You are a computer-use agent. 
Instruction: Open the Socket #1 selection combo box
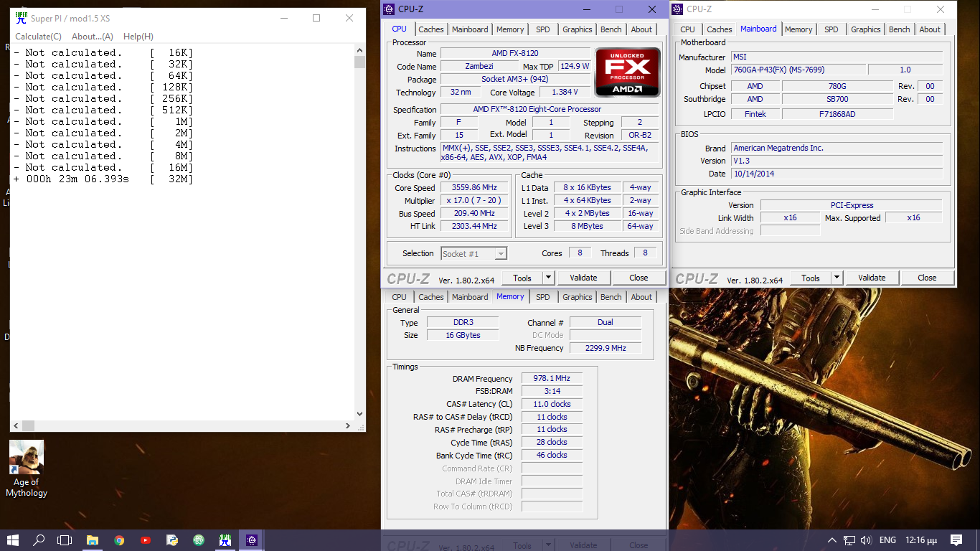(473, 253)
